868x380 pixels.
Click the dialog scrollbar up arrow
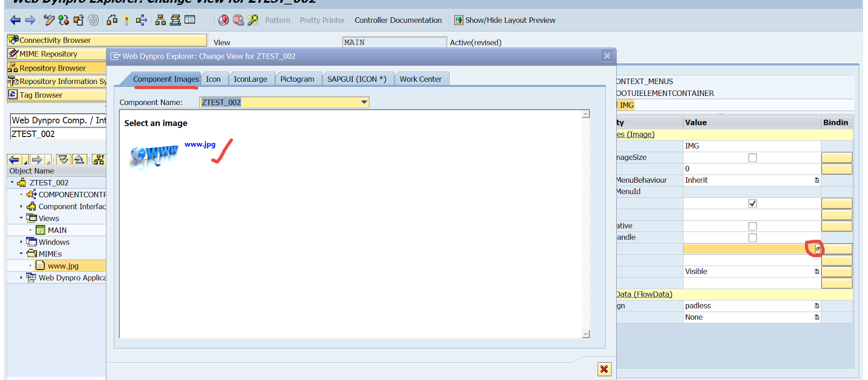click(x=586, y=114)
